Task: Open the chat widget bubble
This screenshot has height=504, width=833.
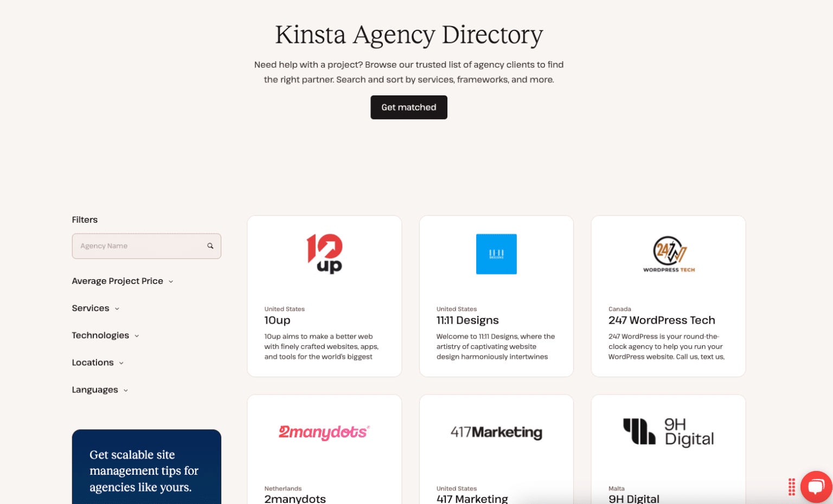Action: pos(816,487)
